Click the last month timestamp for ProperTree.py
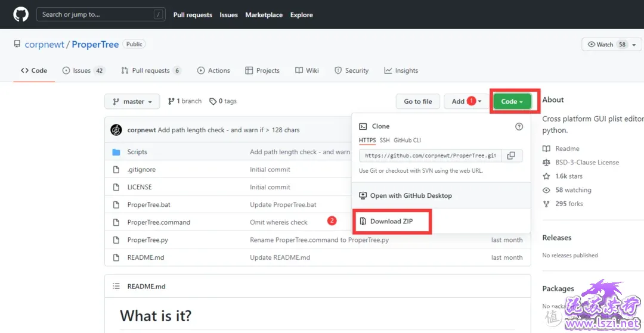 507,240
